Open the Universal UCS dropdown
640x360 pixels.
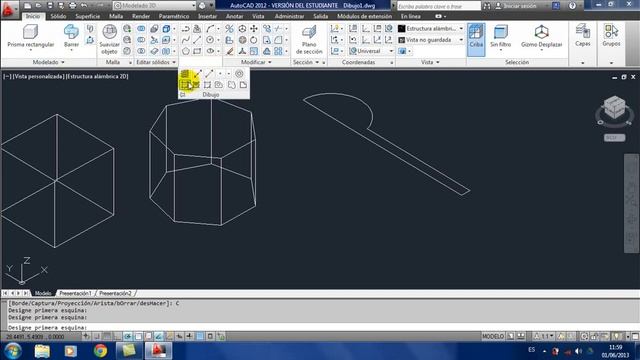(x=371, y=51)
